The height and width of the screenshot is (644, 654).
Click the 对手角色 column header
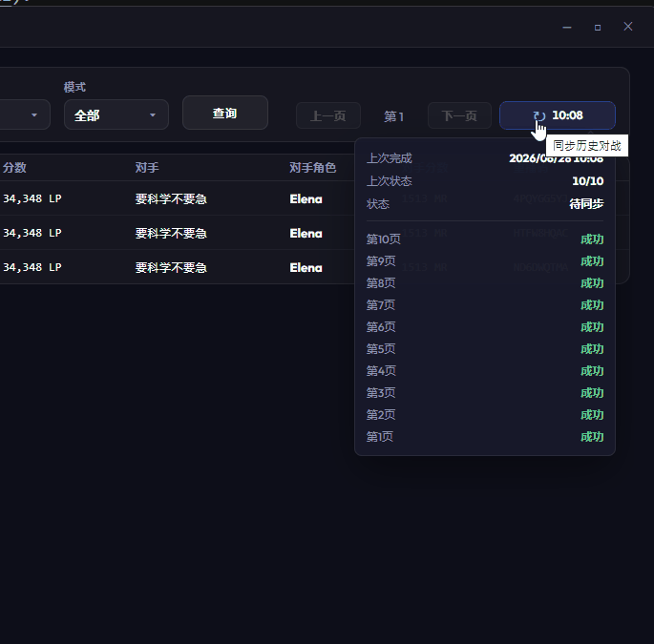point(313,168)
